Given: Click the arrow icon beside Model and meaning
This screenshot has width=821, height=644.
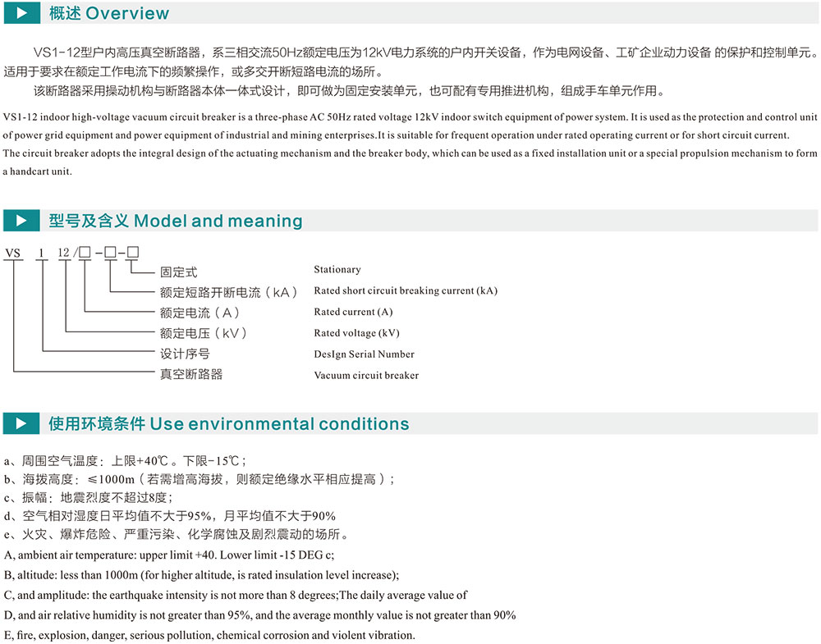Looking at the screenshot, I should pos(21,221).
